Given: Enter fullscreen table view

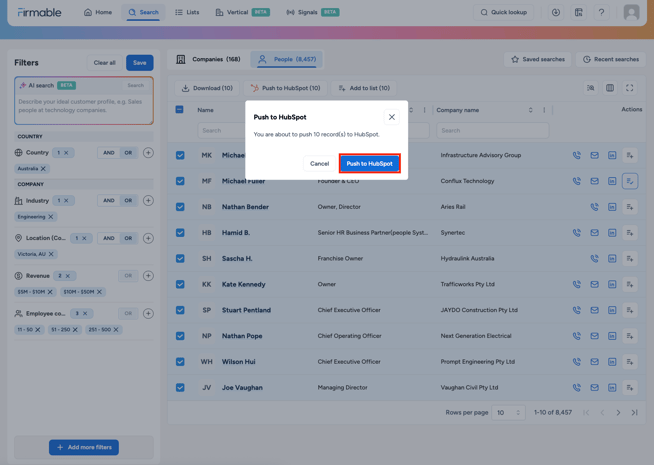Looking at the screenshot, I should pyautogui.click(x=629, y=88).
